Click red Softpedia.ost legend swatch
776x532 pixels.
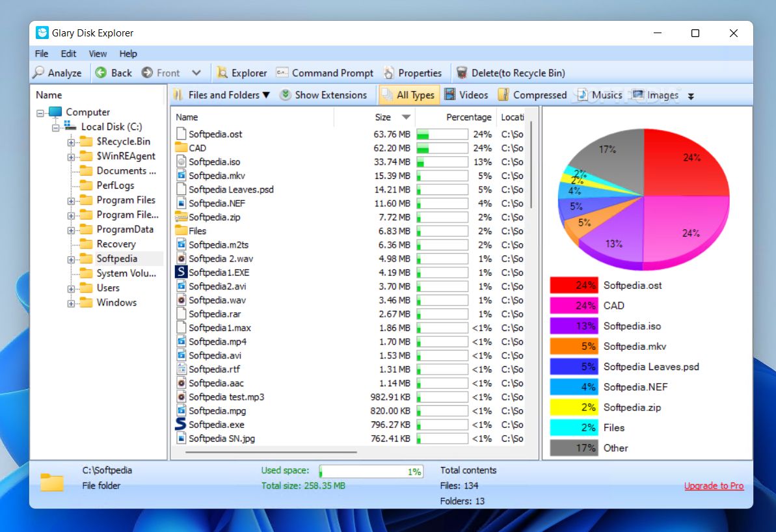point(574,285)
